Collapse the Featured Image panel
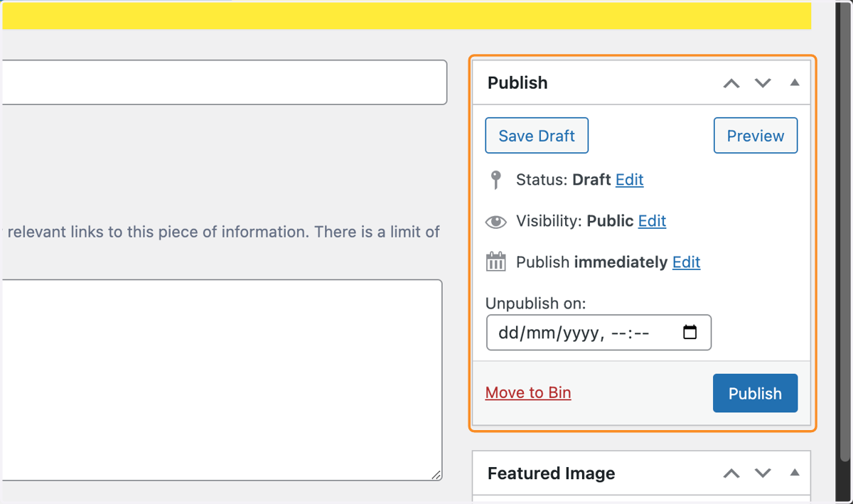 pyautogui.click(x=795, y=473)
